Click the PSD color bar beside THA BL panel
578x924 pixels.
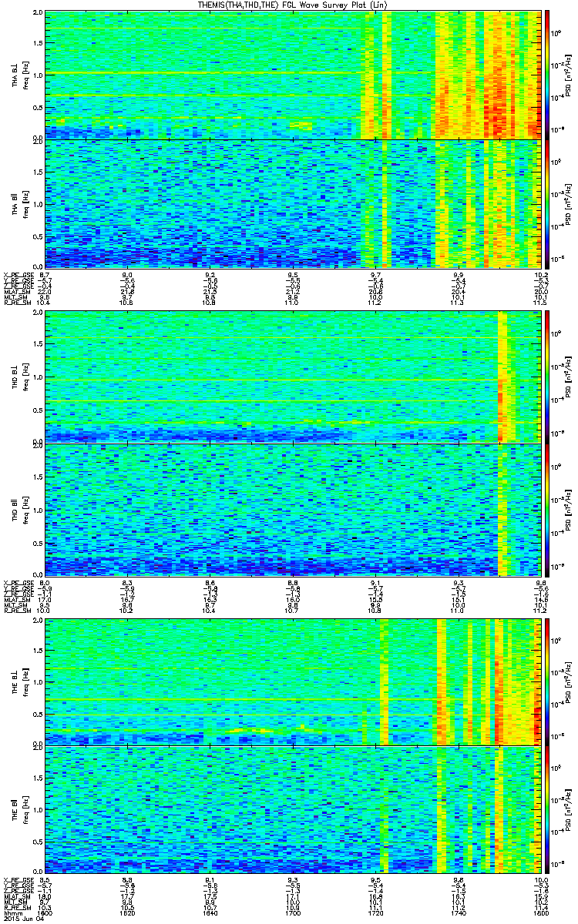pyautogui.click(x=548, y=75)
